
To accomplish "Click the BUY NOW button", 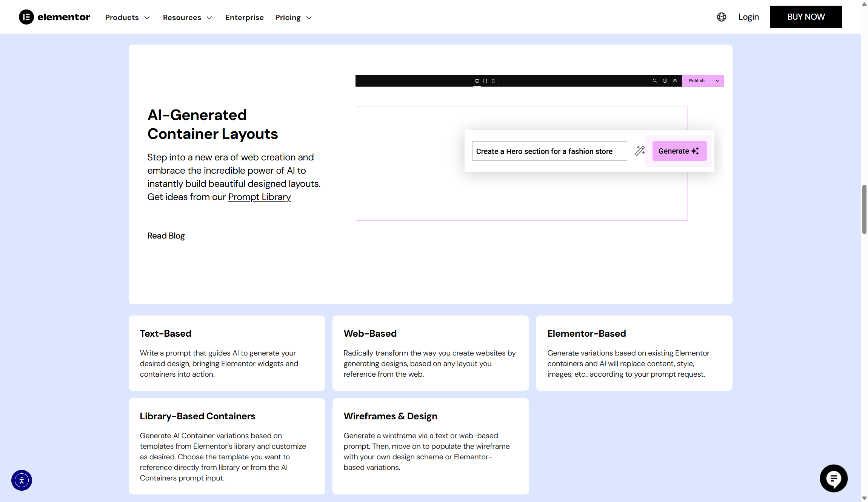I will [x=806, y=17].
